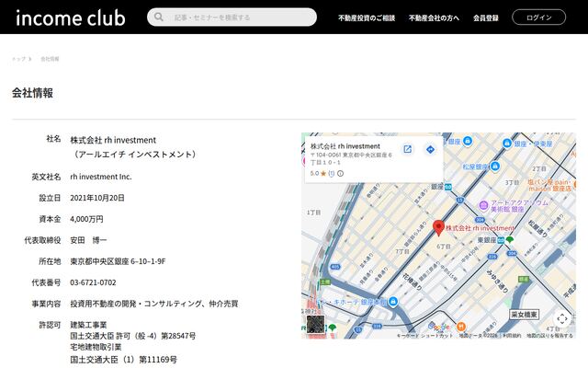This screenshot has height=368, width=588.
Task: Open 会員登録 menu item
Action: 486,17
